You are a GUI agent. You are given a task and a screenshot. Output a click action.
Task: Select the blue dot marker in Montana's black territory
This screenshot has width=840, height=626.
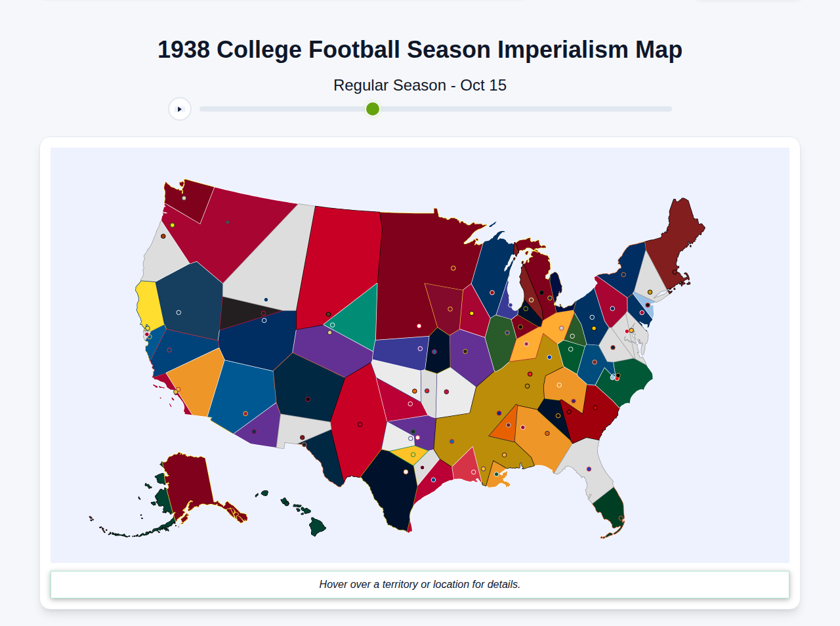click(266, 299)
